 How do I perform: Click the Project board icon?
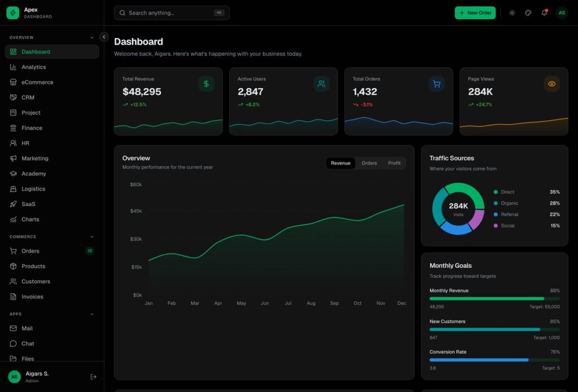(x=14, y=113)
